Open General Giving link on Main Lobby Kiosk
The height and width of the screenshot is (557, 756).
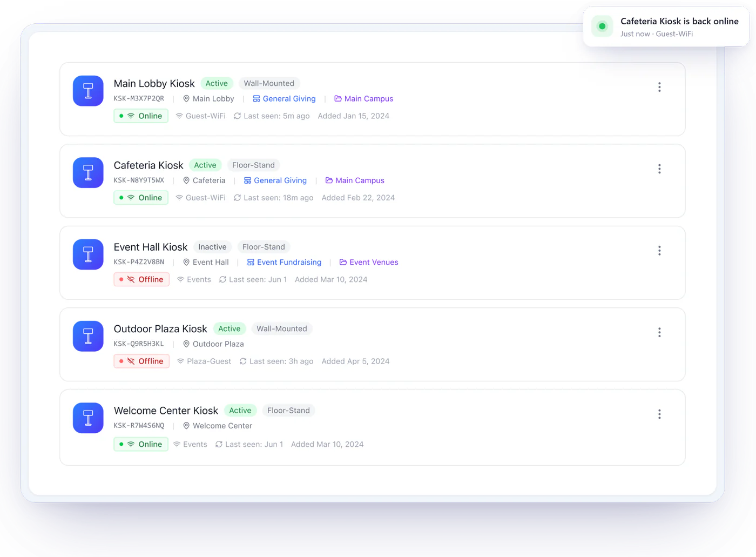(284, 99)
